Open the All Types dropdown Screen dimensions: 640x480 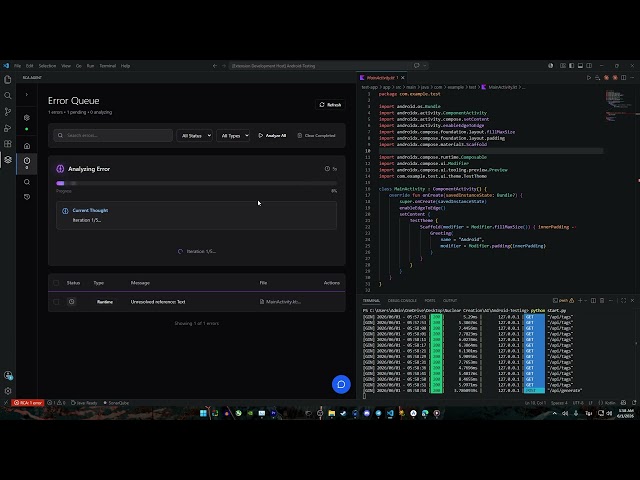tap(233, 136)
